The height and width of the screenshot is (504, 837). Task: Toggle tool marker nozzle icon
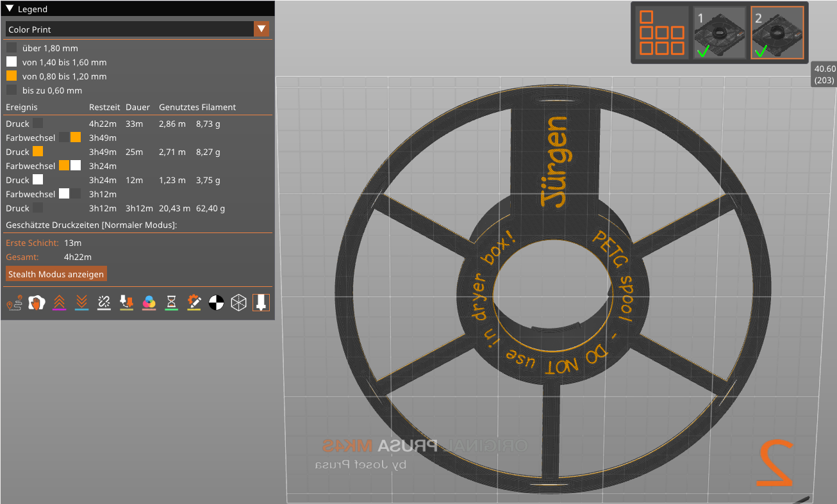pos(261,304)
